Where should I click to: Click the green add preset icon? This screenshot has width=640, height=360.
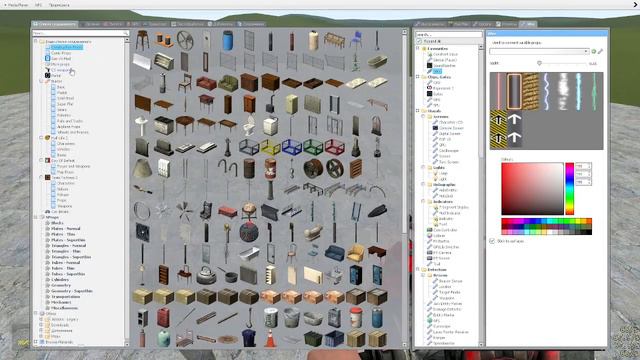click(593, 51)
